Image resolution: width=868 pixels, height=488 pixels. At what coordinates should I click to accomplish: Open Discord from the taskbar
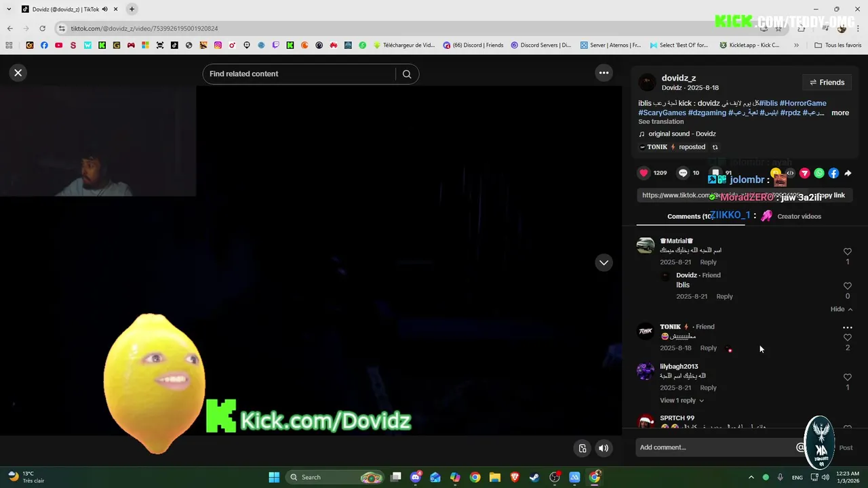416,477
